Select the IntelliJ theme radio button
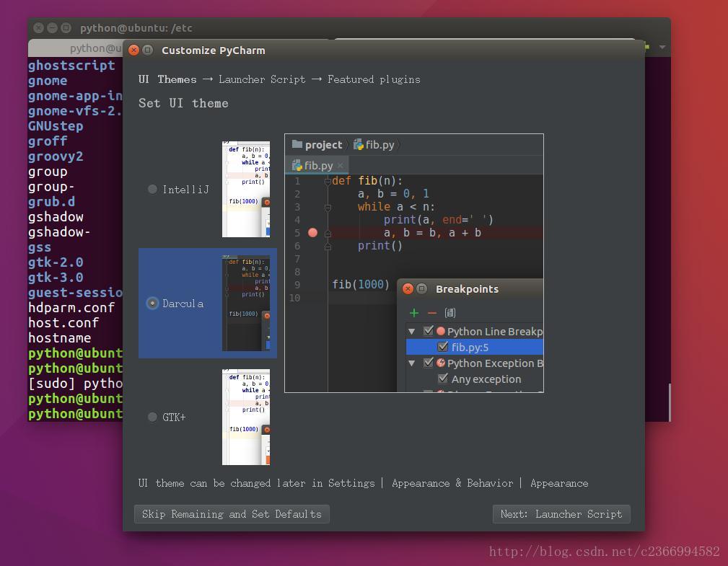 tap(152, 190)
